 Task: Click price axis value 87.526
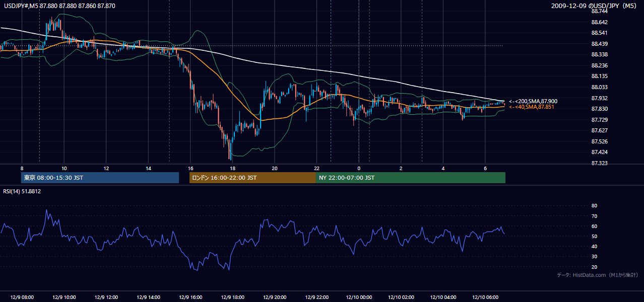point(600,141)
